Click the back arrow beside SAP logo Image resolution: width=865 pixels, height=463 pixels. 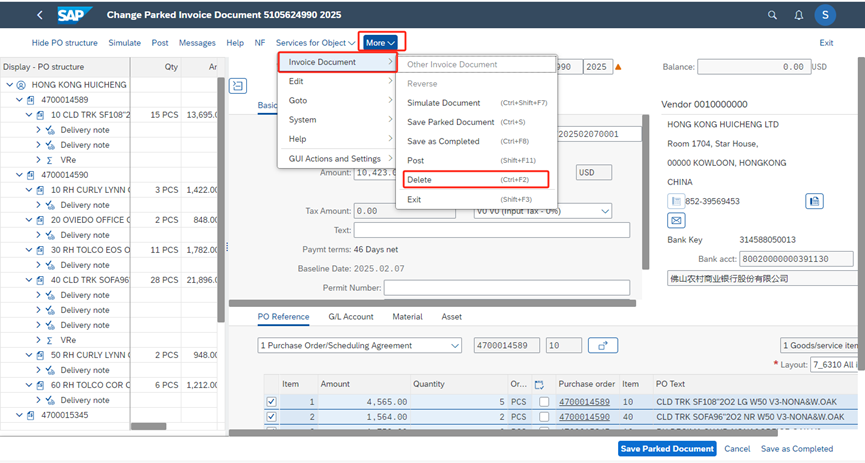[x=40, y=15]
